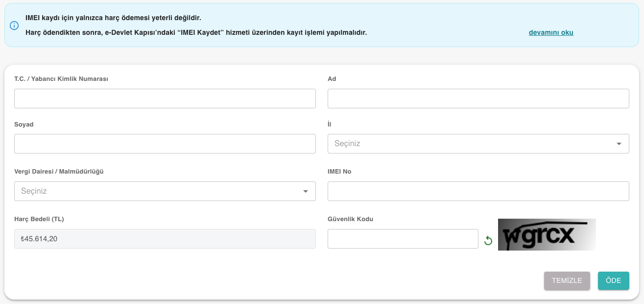Click into the Ad input field
Screen dimensions: 644x304
click(x=478, y=99)
